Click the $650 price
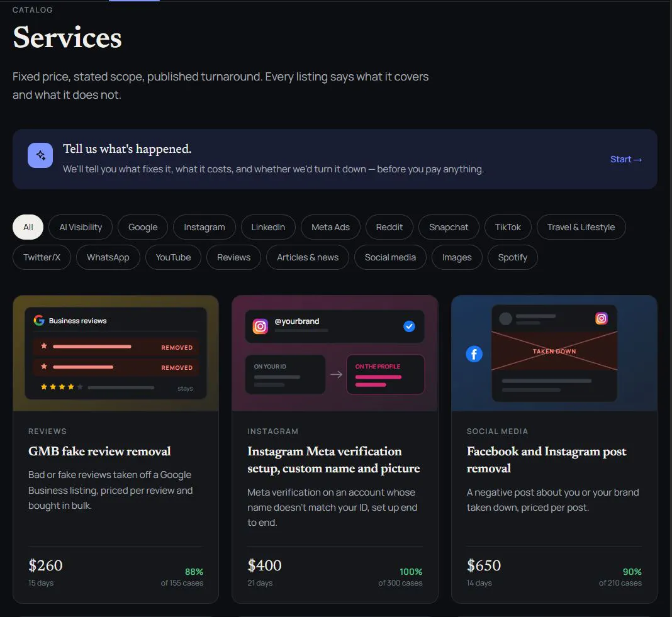This screenshot has width=672, height=617. (484, 565)
